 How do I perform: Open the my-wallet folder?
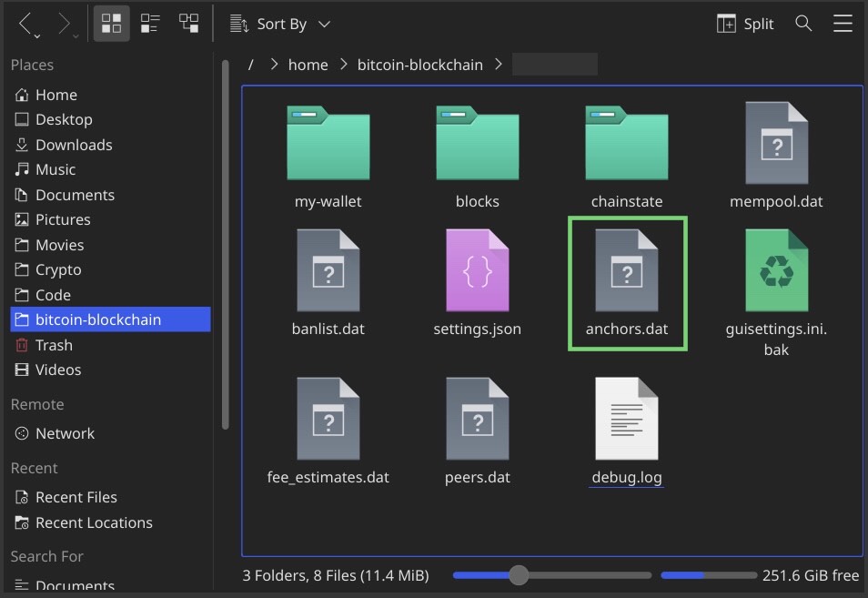(x=328, y=144)
